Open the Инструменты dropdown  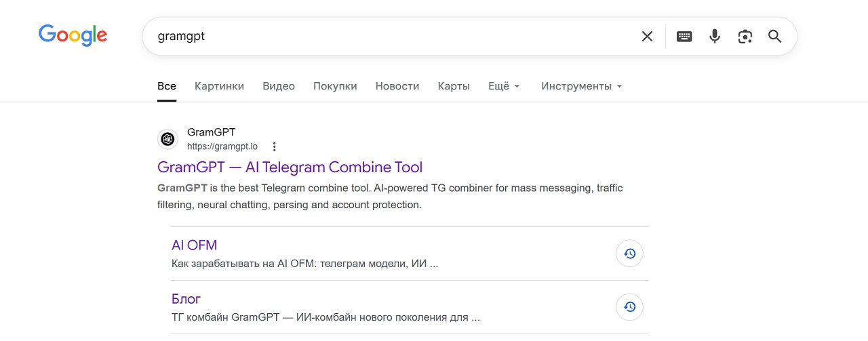582,86
